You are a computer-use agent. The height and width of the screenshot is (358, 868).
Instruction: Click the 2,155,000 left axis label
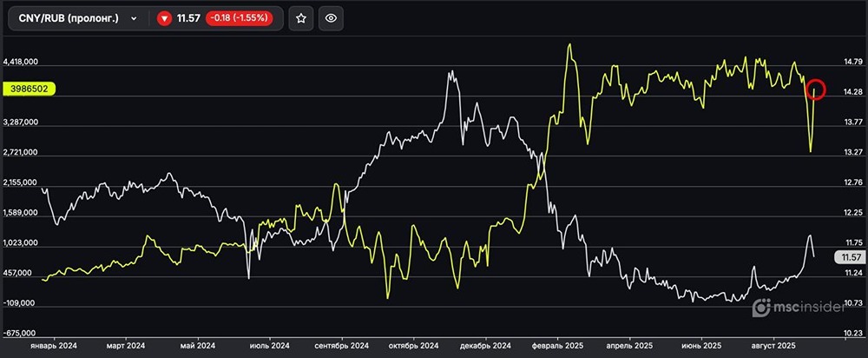coord(21,182)
